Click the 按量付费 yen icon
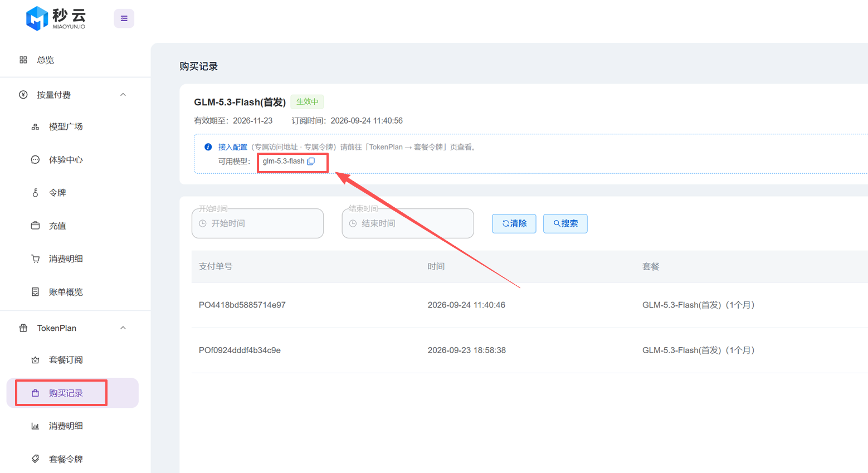 (x=23, y=95)
